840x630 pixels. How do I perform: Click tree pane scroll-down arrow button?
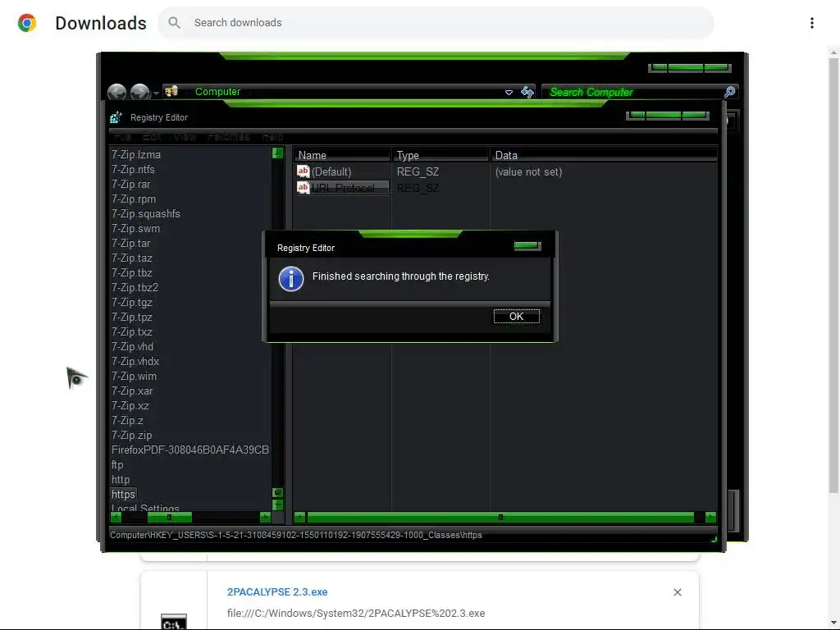(x=277, y=505)
